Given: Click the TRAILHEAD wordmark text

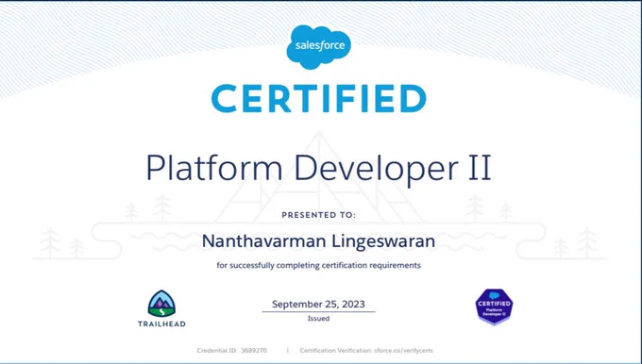Looking at the screenshot, I should (x=161, y=323).
